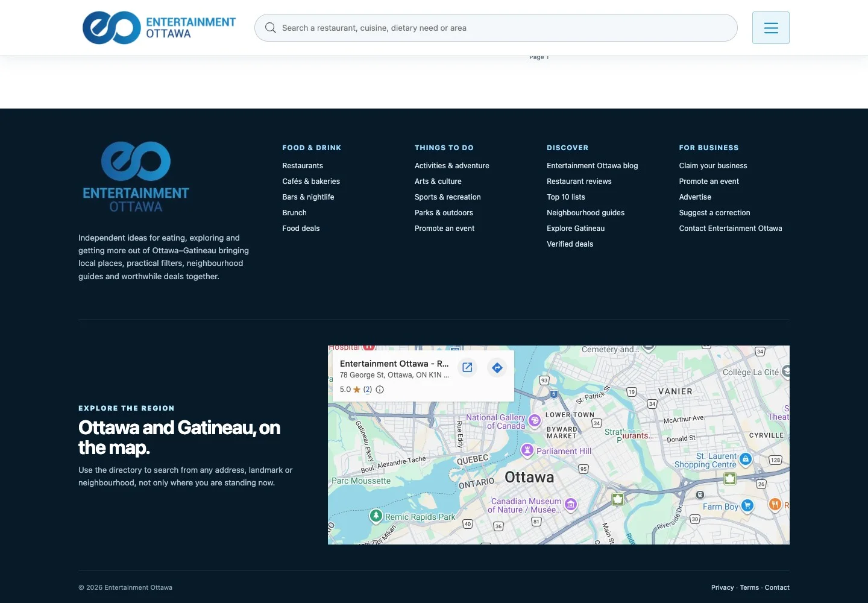Click the info icon beside the 5.0 rating
This screenshot has width=868, height=603.
(x=380, y=390)
